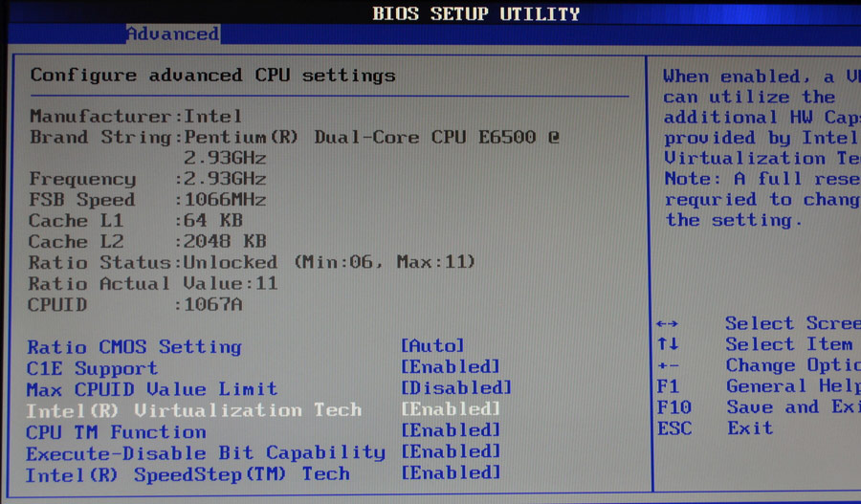
Task: Click the FSB Speed 1066MHz line
Action: click(x=147, y=200)
